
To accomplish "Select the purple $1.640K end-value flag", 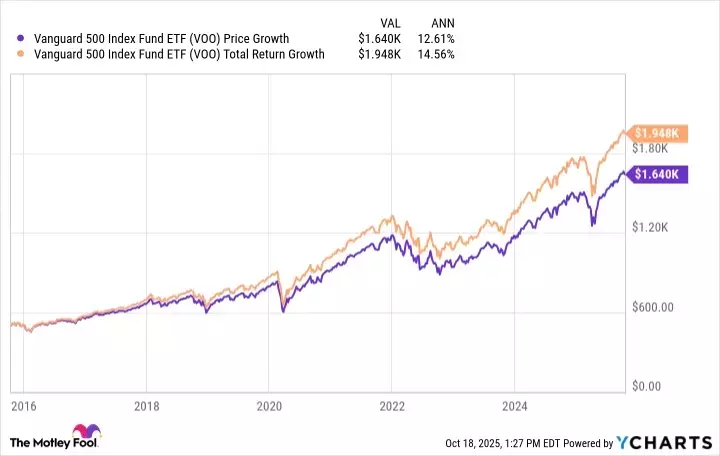I will pyautogui.click(x=655, y=174).
